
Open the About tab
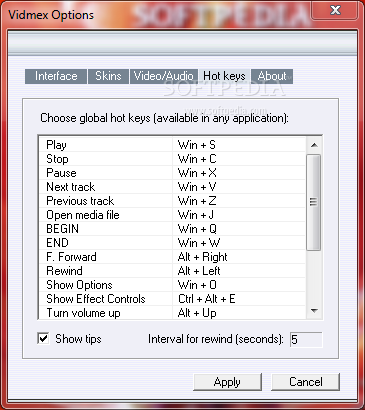(x=272, y=76)
